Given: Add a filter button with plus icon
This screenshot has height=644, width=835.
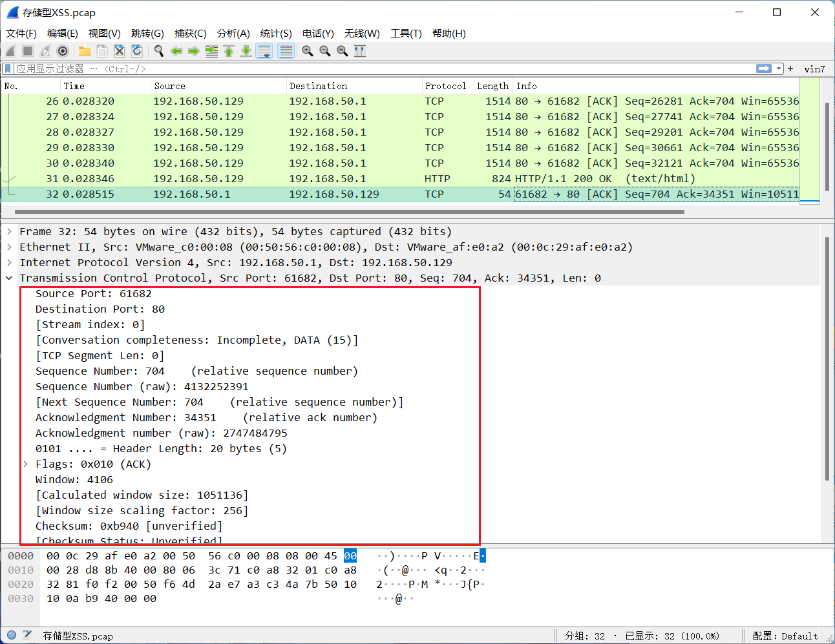Looking at the screenshot, I should pos(790,68).
